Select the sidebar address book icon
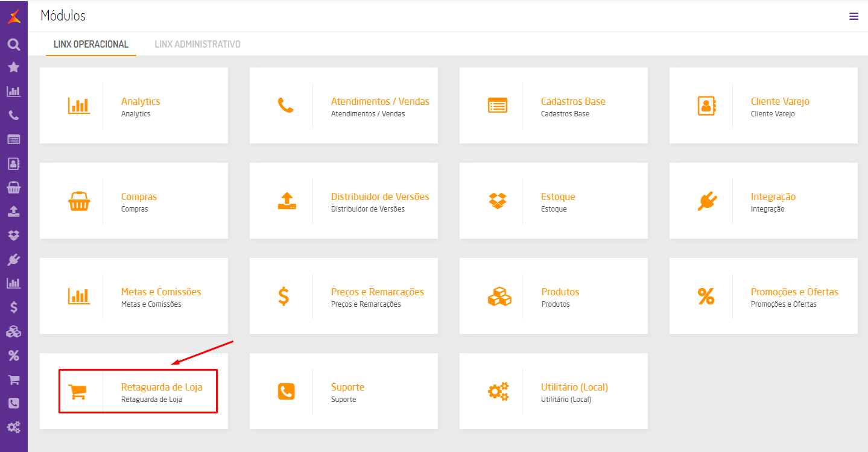 [13, 163]
